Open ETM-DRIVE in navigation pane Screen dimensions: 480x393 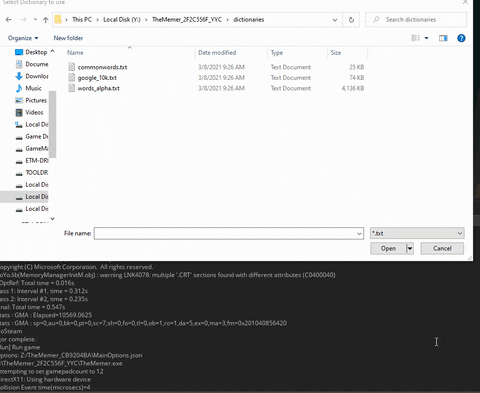(37, 160)
